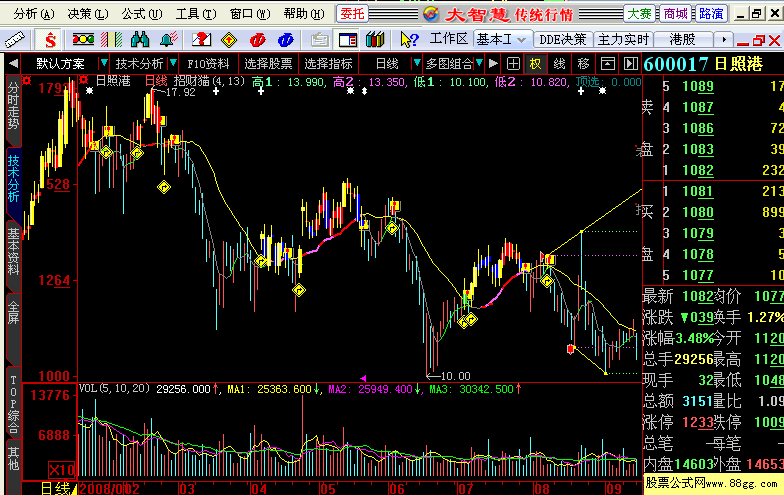The image size is (784, 495).
Task: Select the ruler measuring tool
Action: click(x=14, y=39)
